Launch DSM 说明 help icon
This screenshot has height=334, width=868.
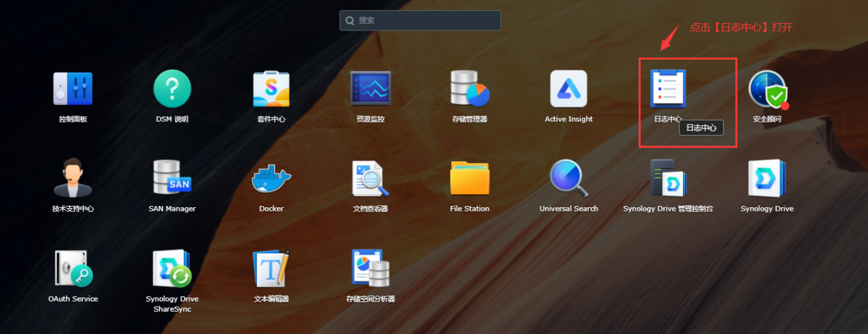pyautogui.click(x=172, y=89)
